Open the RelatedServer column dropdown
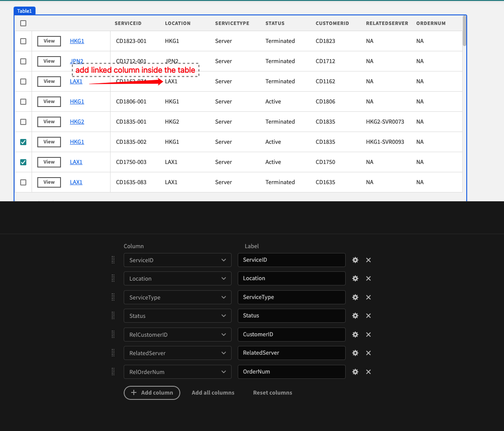The image size is (504, 431). tap(177, 353)
